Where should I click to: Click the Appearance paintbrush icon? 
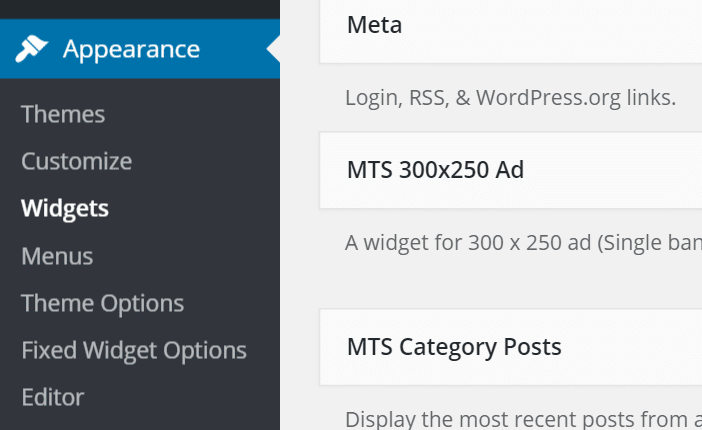click(31, 49)
